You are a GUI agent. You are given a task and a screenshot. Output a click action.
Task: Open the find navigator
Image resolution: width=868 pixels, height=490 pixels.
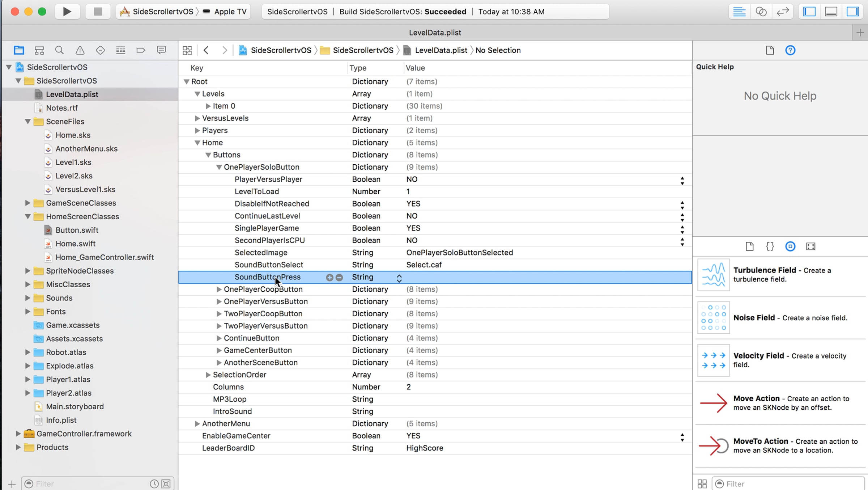[59, 50]
